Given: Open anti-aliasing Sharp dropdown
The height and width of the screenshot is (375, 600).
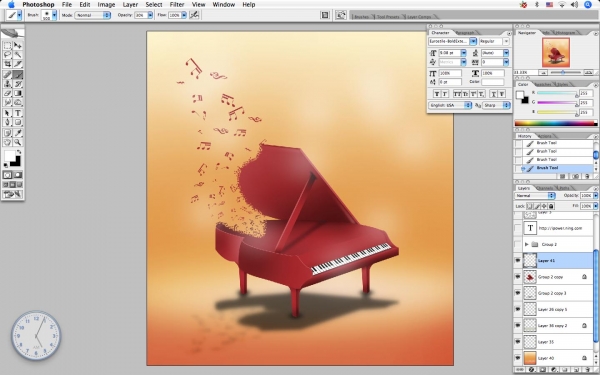Looking at the screenshot, I should [x=496, y=105].
